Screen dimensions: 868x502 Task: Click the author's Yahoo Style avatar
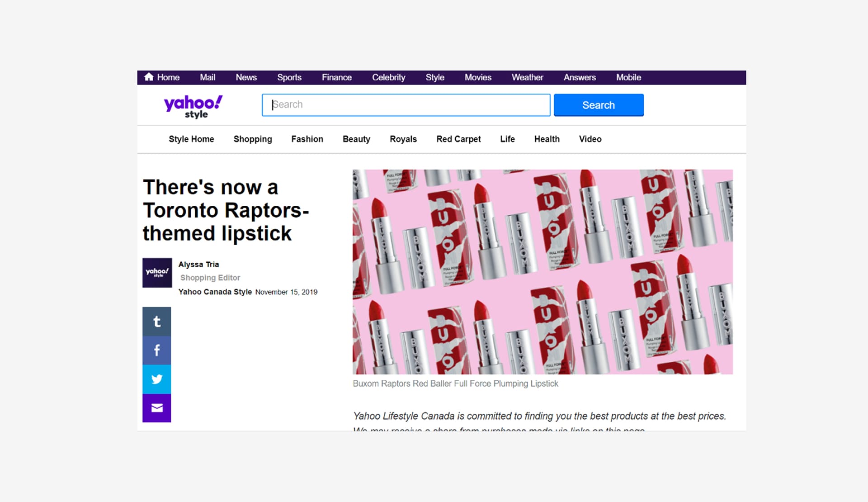pos(157,273)
